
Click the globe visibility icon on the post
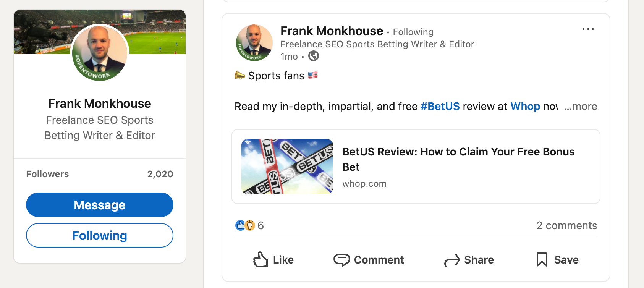click(314, 56)
